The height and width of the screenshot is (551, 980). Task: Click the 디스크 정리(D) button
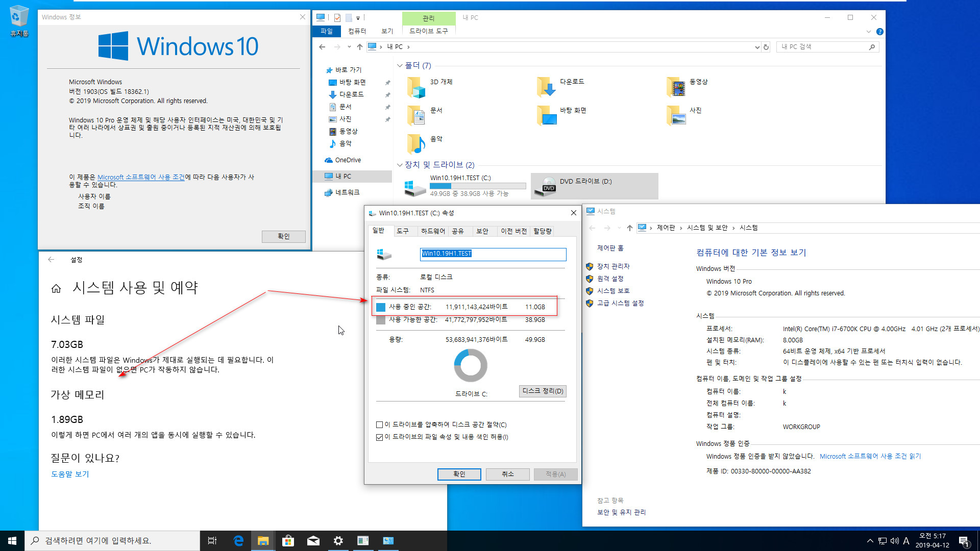coord(543,391)
